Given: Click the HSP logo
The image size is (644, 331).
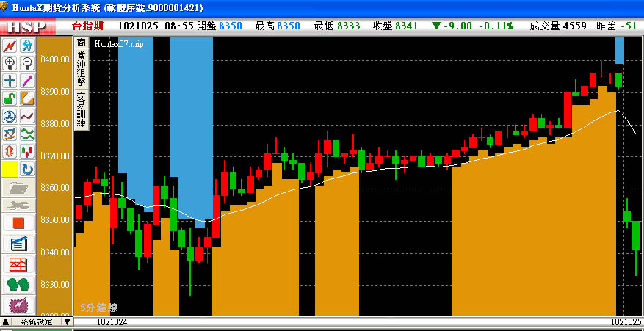Looking at the screenshot, I should click(27, 26).
